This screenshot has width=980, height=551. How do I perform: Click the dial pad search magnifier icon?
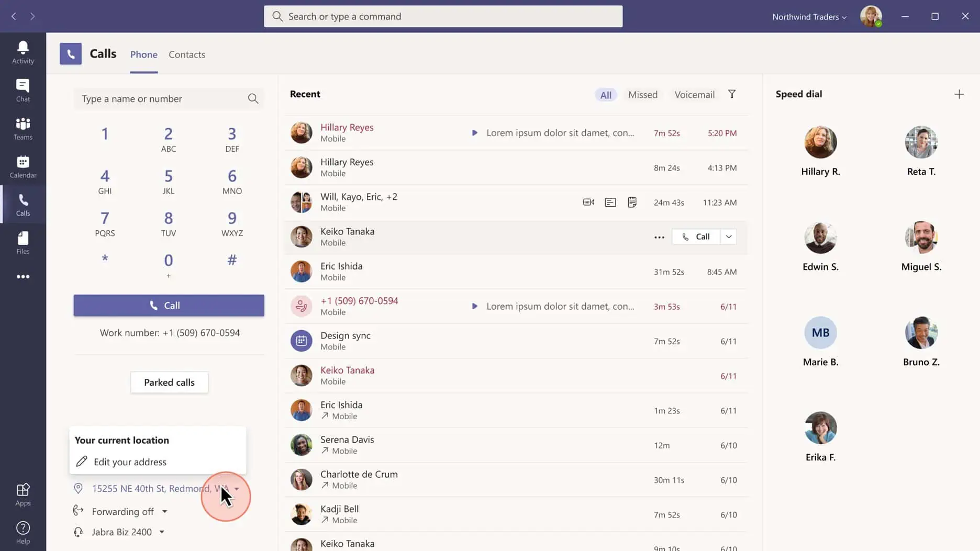coord(253,98)
